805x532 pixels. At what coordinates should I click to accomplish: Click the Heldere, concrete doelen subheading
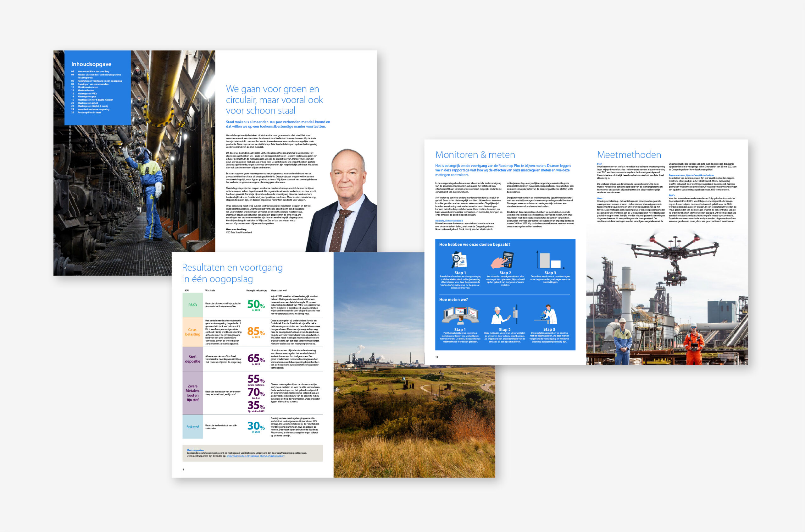(x=449, y=221)
